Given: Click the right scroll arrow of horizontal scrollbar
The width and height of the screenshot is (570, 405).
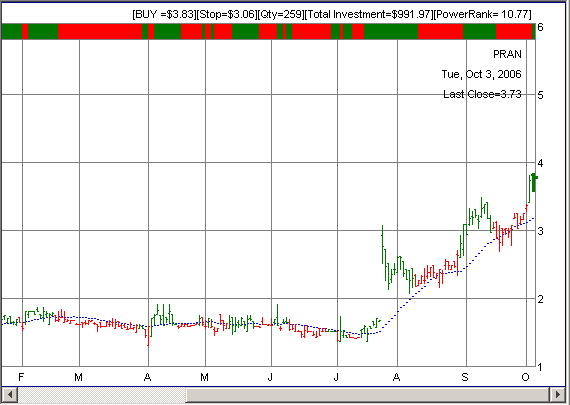Looking at the screenshot, I should tap(558, 394).
